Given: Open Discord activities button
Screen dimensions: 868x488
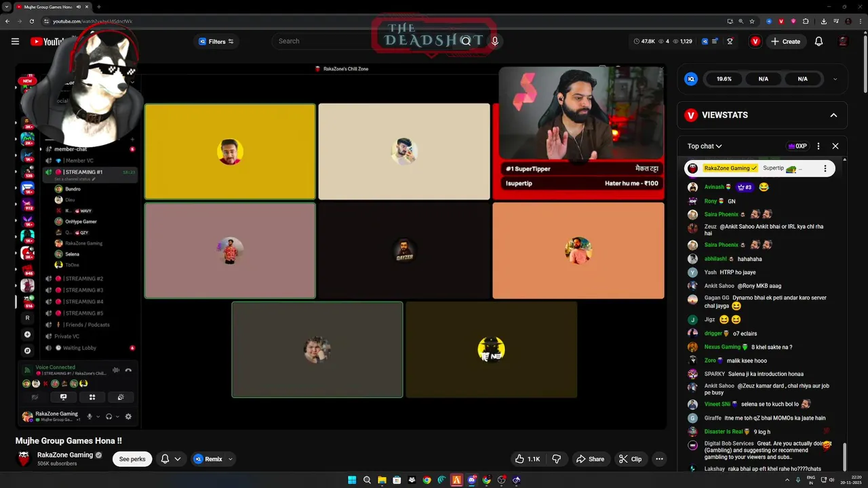Looking at the screenshot, I should point(92,397).
